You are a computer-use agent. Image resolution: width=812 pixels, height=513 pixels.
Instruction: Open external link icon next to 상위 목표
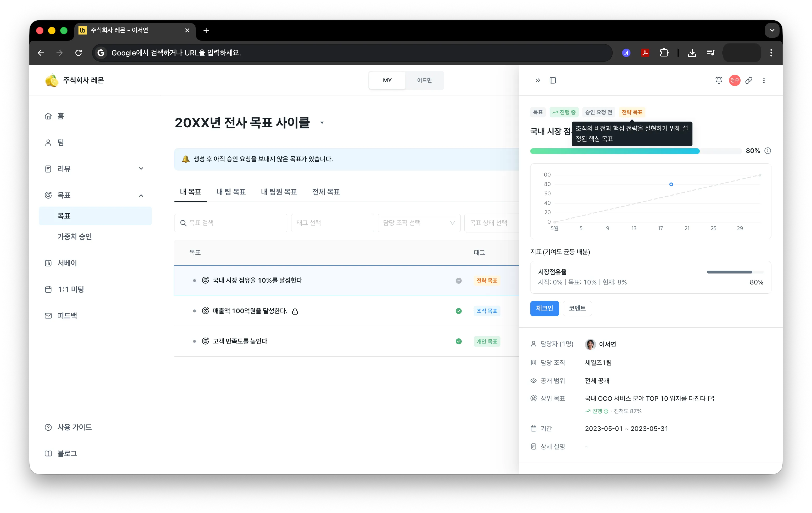[x=711, y=398]
